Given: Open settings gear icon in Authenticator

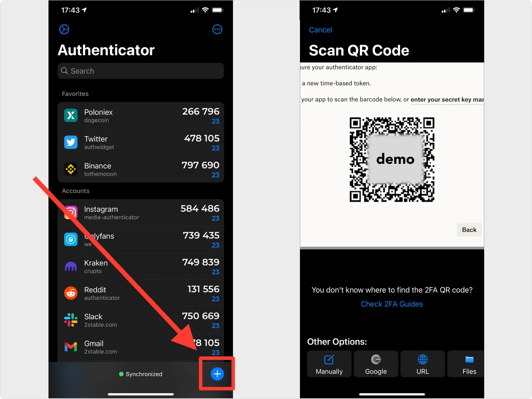Looking at the screenshot, I should click(64, 29).
